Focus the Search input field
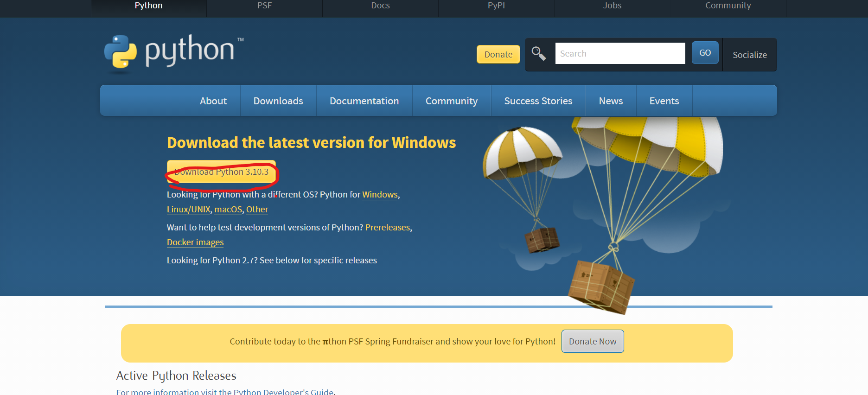The width and height of the screenshot is (868, 395). [x=620, y=53]
